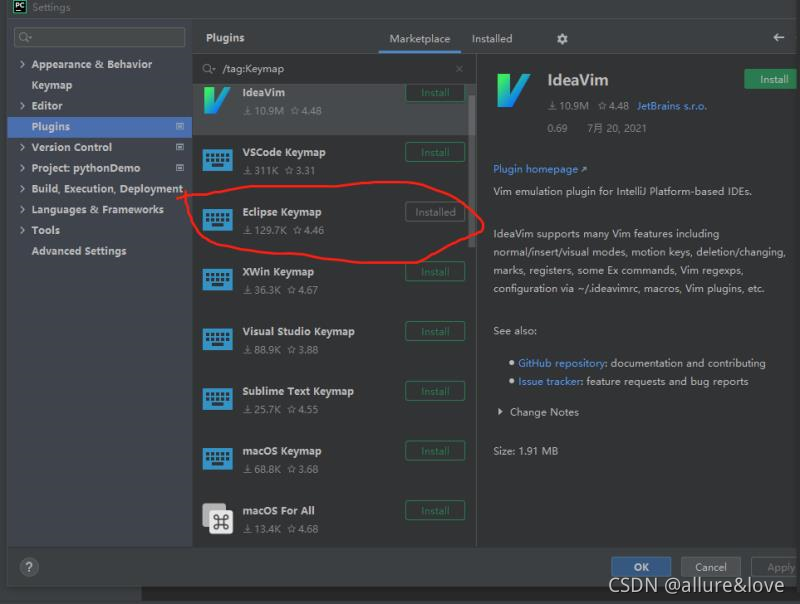Image resolution: width=800 pixels, height=604 pixels.
Task: Select the Sublime Text Keymap plugin name
Action: (298, 391)
